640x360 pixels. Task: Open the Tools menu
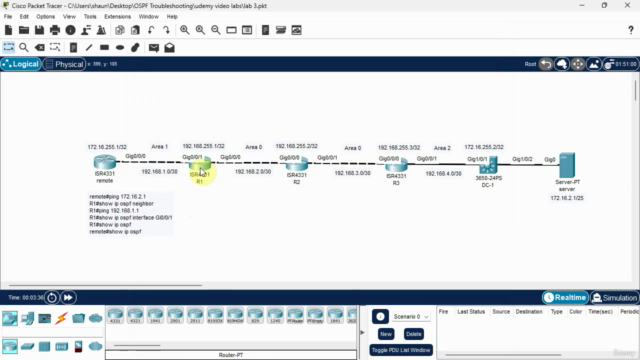tap(90, 17)
